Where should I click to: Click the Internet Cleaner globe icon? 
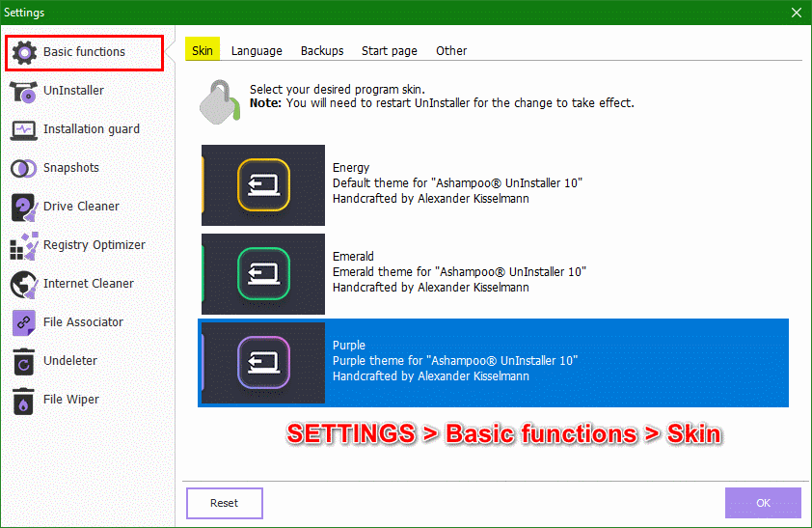24,285
